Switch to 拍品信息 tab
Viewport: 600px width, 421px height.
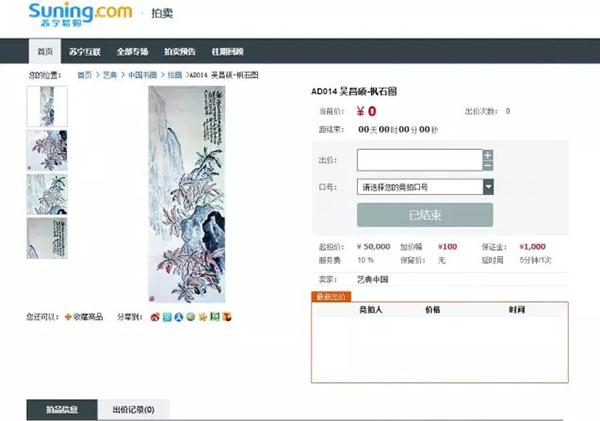pos(62,410)
